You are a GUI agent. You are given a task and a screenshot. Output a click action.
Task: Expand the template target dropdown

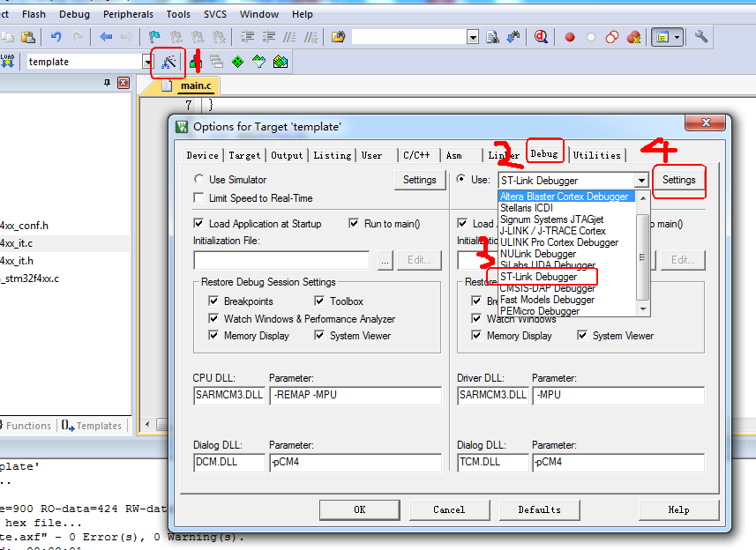pyautogui.click(x=147, y=62)
